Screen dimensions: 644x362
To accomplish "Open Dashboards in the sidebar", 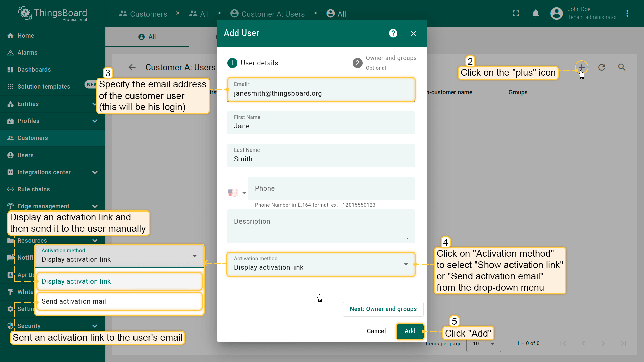I will pyautogui.click(x=34, y=70).
